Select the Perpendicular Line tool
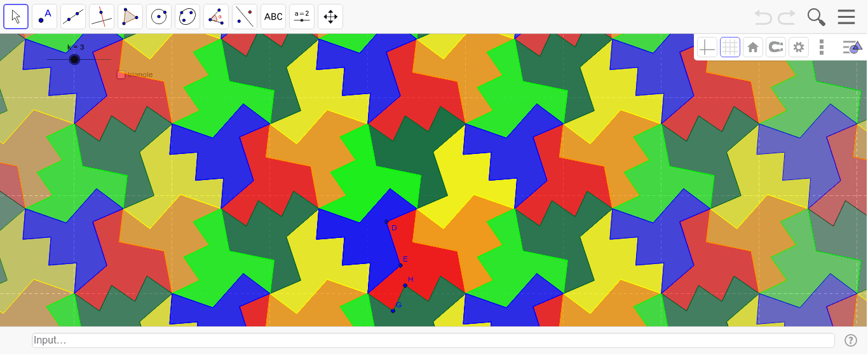 click(102, 17)
